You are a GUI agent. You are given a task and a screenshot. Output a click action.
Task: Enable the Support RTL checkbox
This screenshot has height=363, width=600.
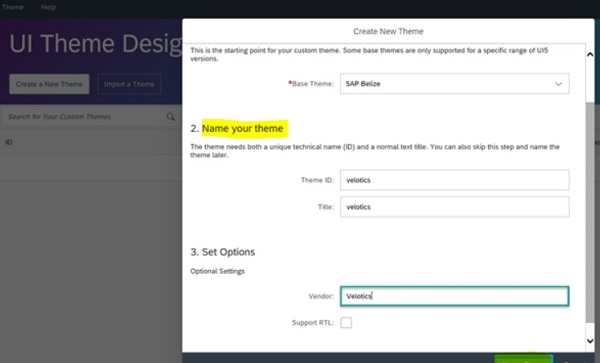[x=346, y=322]
